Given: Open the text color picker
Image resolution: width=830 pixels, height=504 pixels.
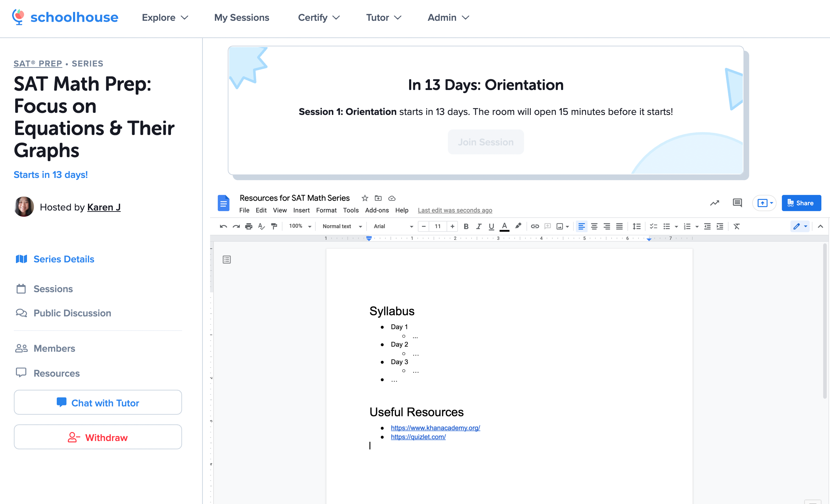Looking at the screenshot, I should coord(504,226).
